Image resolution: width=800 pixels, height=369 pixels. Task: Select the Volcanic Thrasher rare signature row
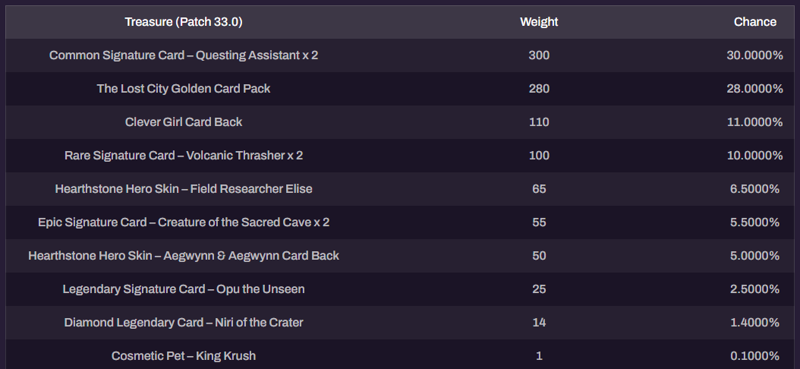(400, 155)
